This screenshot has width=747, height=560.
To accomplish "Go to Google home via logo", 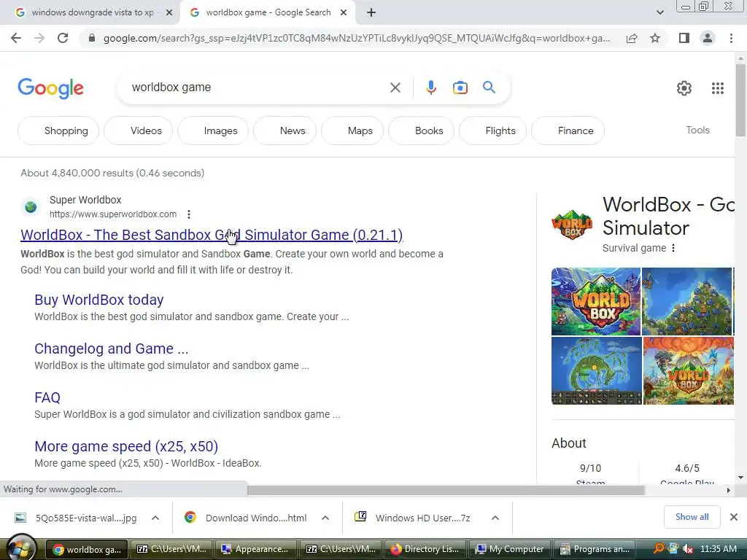I will pos(51,88).
